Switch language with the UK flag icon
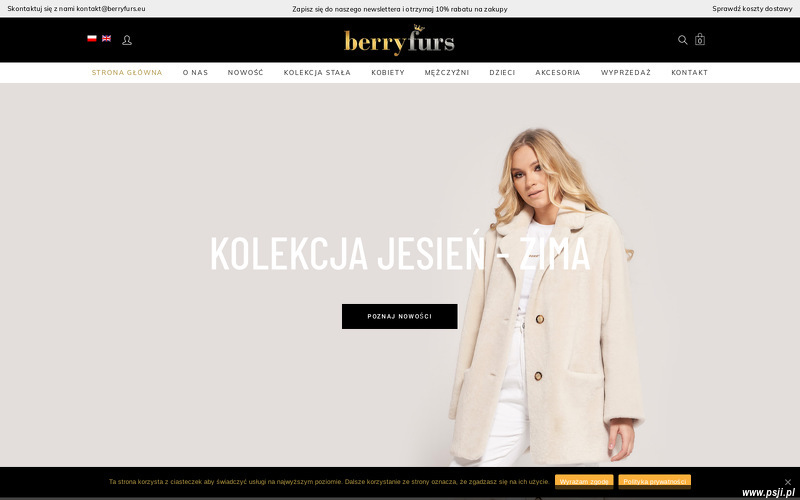The height and width of the screenshot is (500, 800). (106, 38)
